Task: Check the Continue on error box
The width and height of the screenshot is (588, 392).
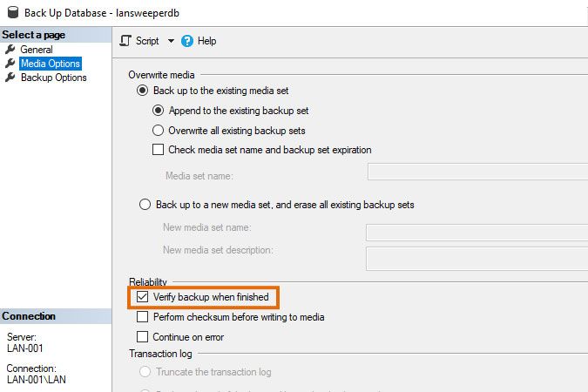Action: (143, 336)
